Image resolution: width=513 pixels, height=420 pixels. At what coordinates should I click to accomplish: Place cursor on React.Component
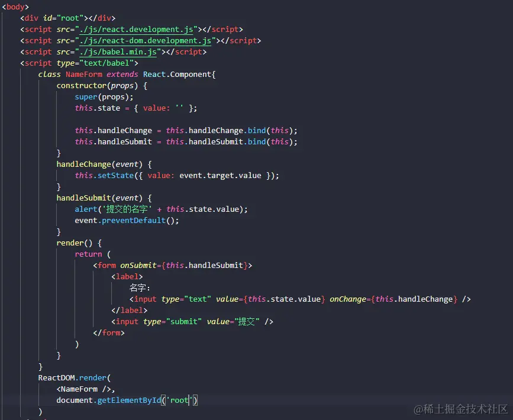178,75
